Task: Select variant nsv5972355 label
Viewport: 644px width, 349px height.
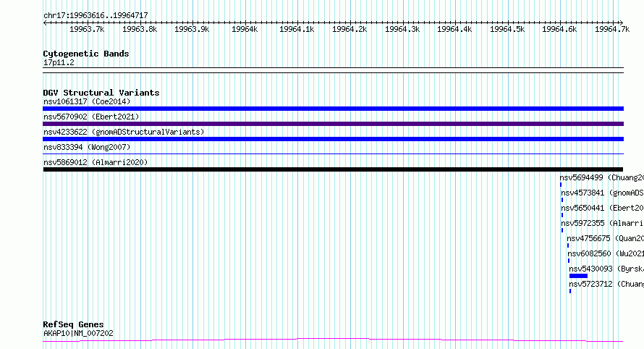Action: point(603,223)
